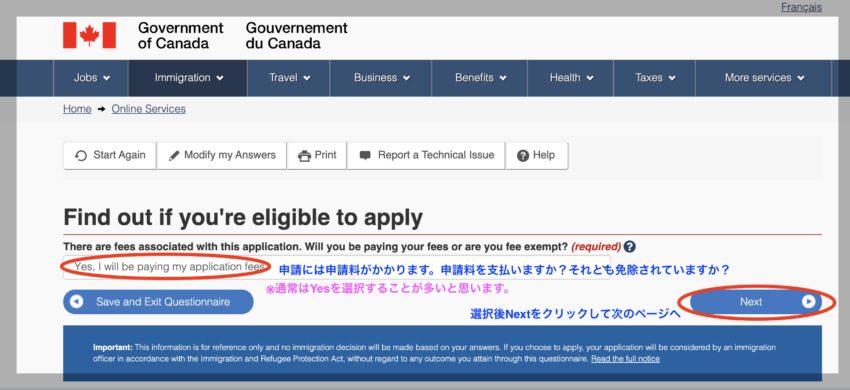
Task: Click the question mark Help icon
Action: point(523,156)
